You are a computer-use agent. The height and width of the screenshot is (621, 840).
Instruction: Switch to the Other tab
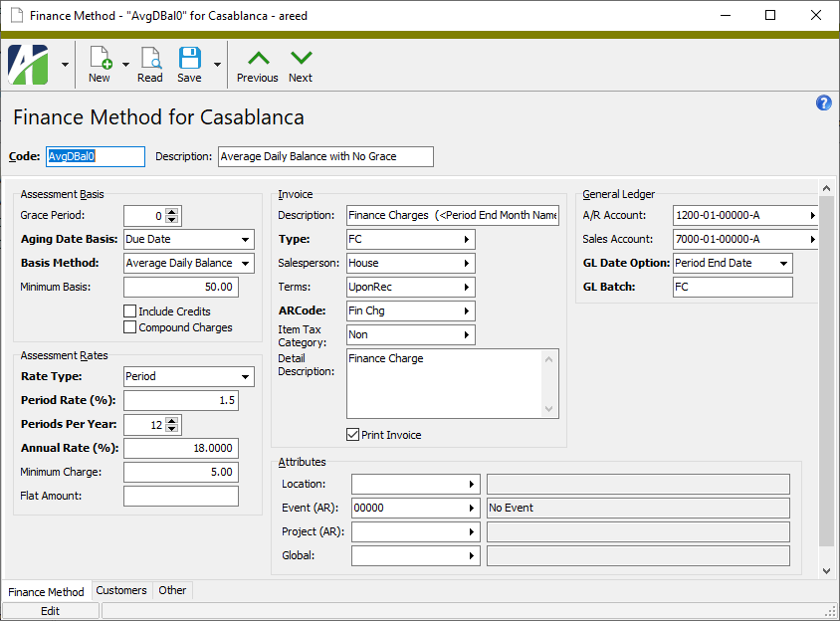[x=172, y=590]
